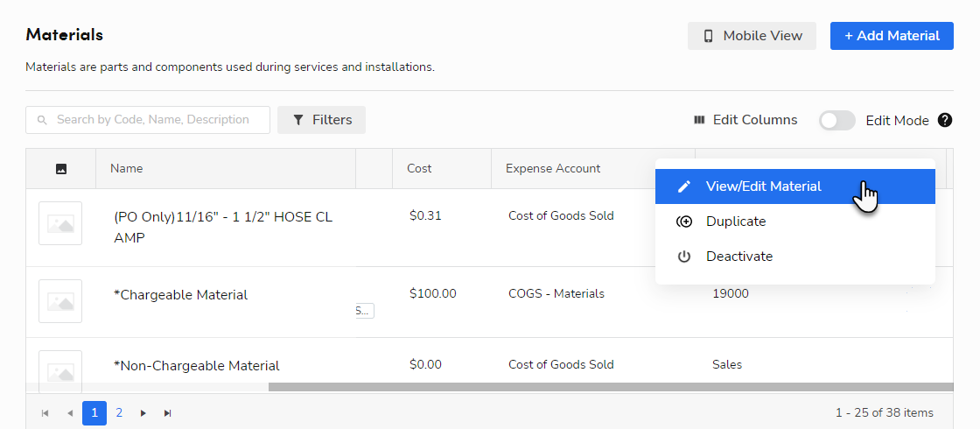Go to next page arrow
This screenshot has height=429, width=980.
point(143,413)
